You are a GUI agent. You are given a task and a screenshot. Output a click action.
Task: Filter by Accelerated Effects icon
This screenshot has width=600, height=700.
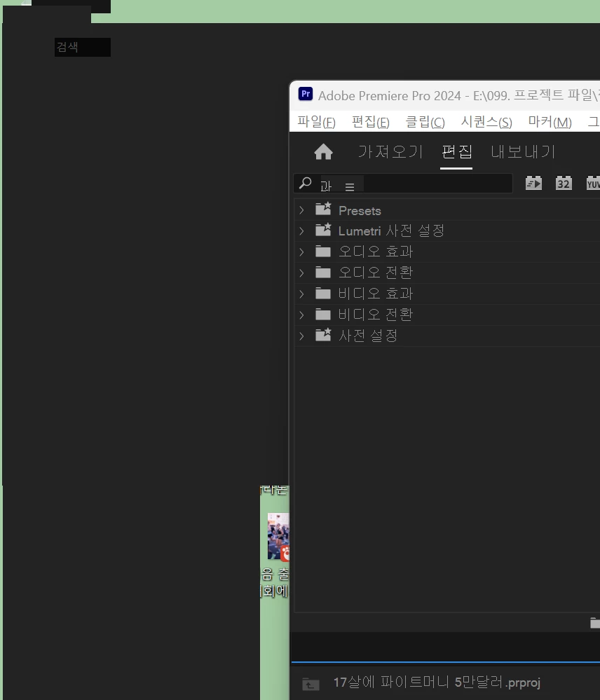point(533,183)
